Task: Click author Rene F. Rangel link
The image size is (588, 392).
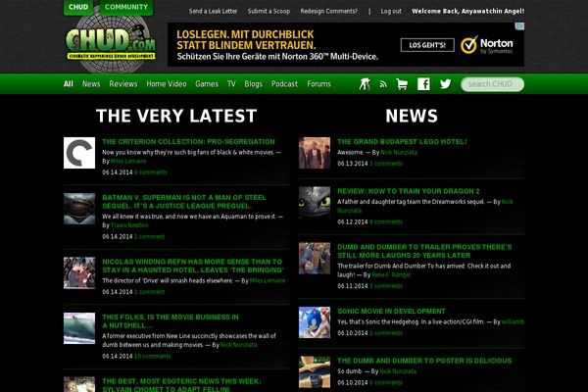Action: coord(391,275)
